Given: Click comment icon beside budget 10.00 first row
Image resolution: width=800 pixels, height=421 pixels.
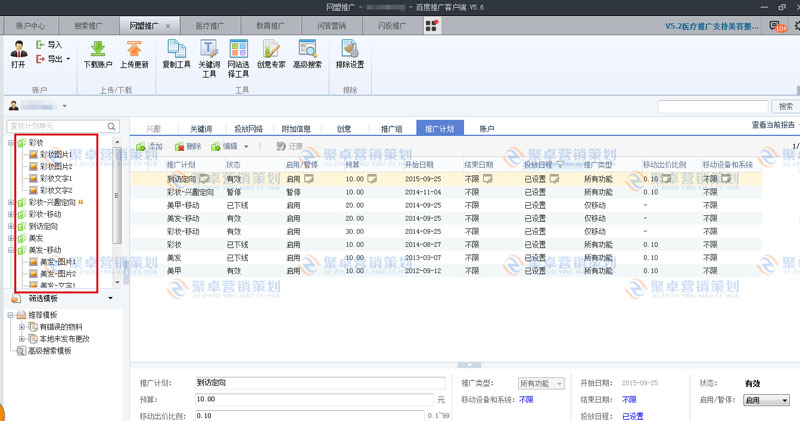Looking at the screenshot, I should pos(372,179).
